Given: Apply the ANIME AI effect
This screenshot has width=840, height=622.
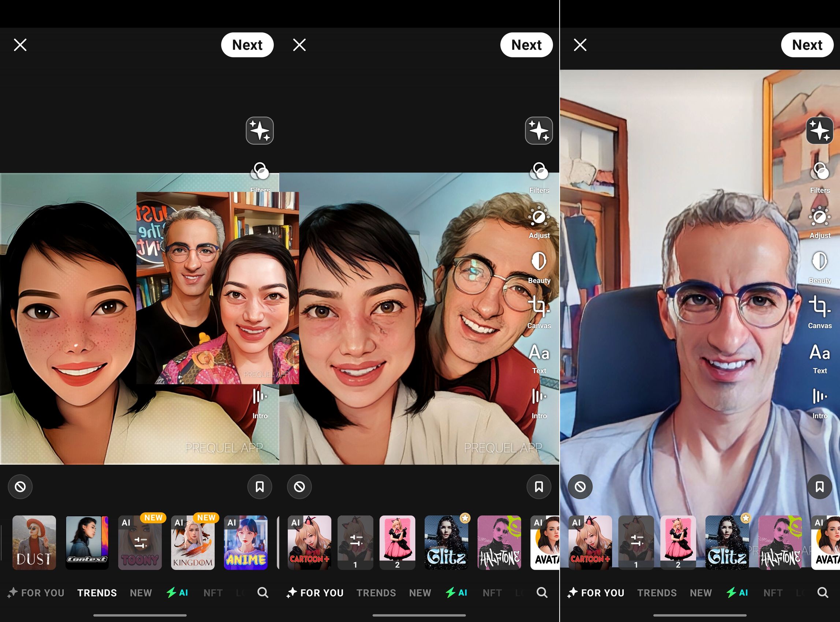Looking at the screenshot, I should 246,542.
